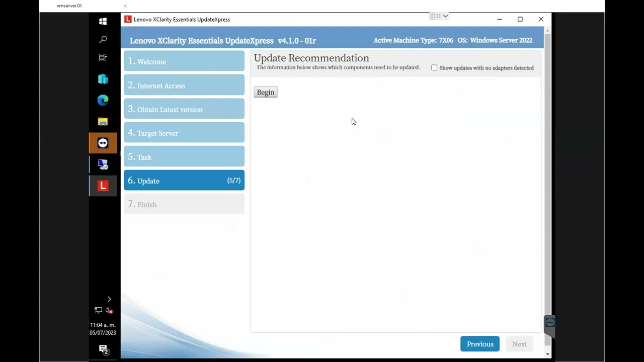This screenshot has width=644, height=362.
Task: Click the Next button
Action: (520, 344)
